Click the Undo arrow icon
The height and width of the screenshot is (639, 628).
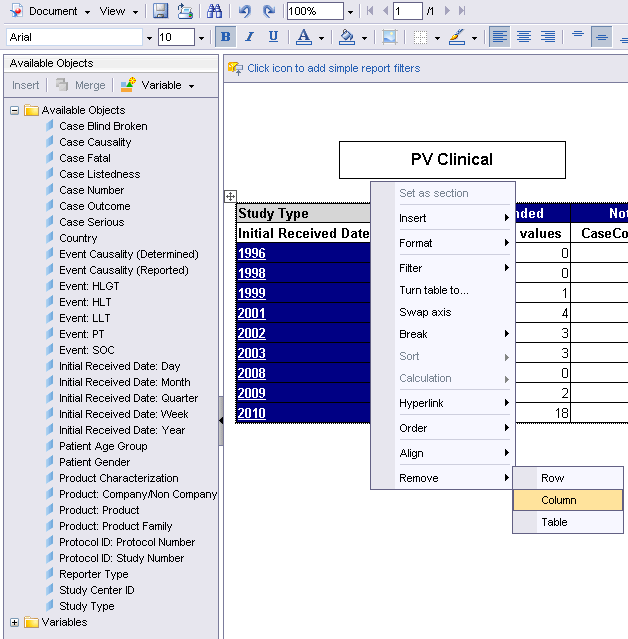245,11
